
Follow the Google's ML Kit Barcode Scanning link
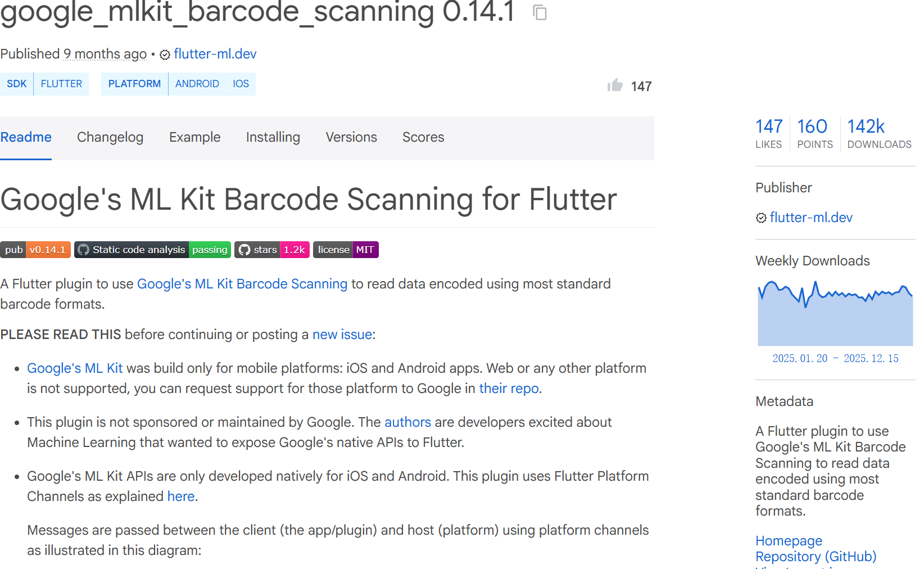[x=242, y=284]
